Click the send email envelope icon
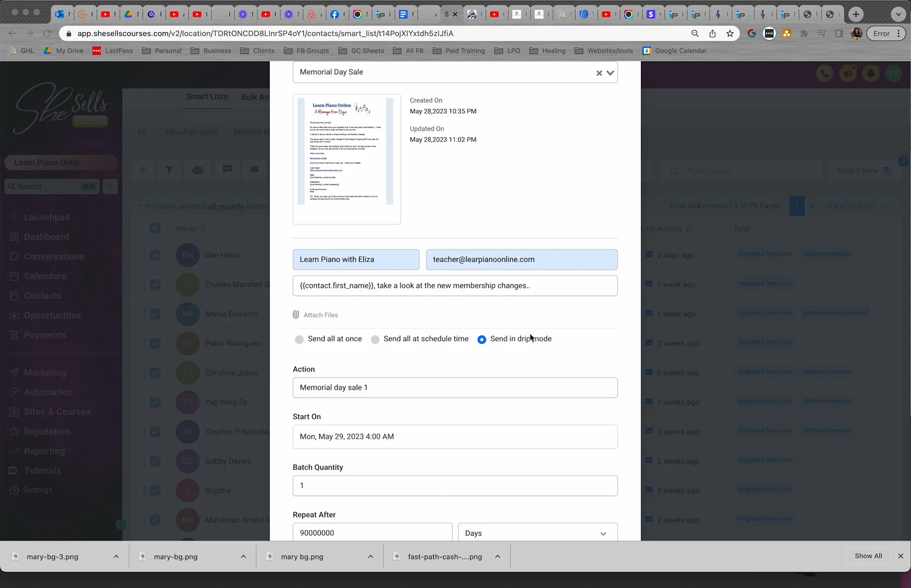Screen dimensions: 911x588 point(255,170)
